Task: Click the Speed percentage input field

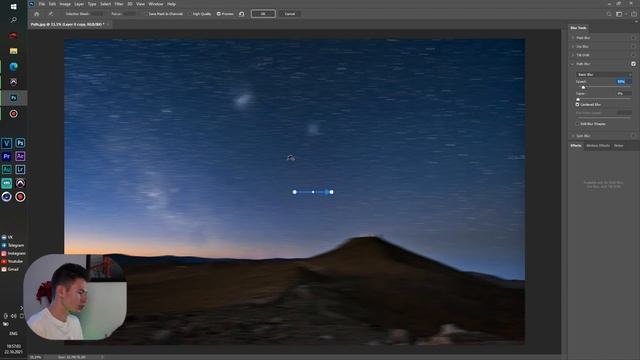Action: (x=623, y=82)
